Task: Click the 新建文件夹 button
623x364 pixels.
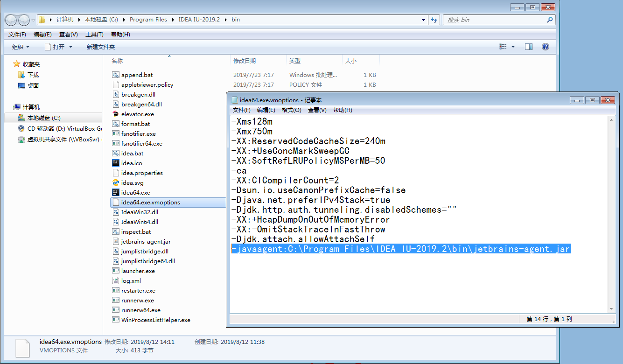Action: pyautogui.click(x=101, y=47)
